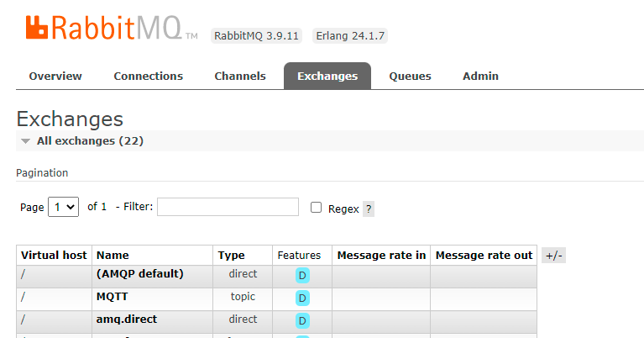Screen dimensions: 644x338
Task: Sort by the Virtual host column header
Action: pyautogui.click(x=54, y=256)
